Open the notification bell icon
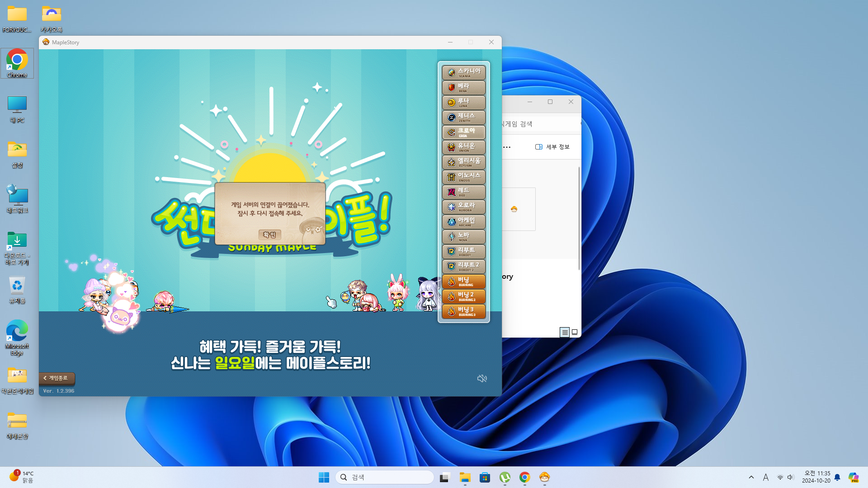868x488 pixels. (837, 477)
